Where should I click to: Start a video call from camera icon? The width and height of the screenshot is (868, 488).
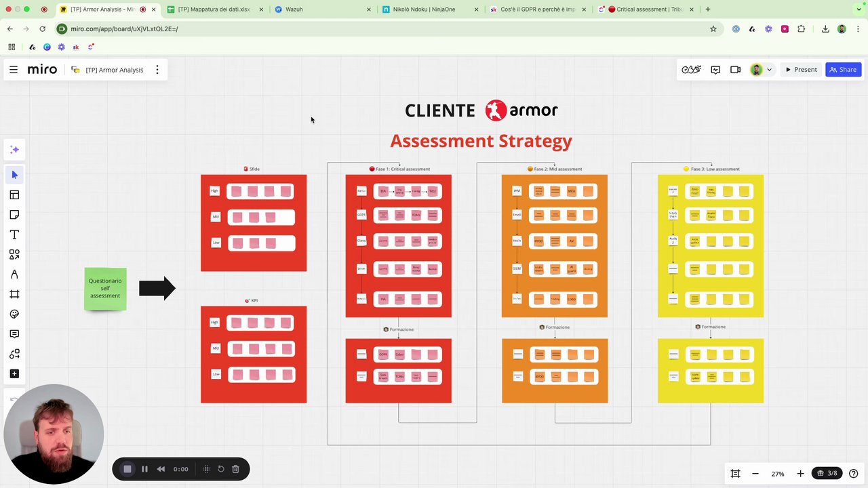coord(735,70)
